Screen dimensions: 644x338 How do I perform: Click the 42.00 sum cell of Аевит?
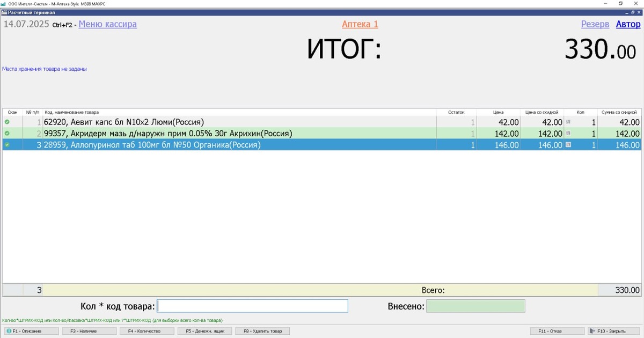(x=619, y=122)
